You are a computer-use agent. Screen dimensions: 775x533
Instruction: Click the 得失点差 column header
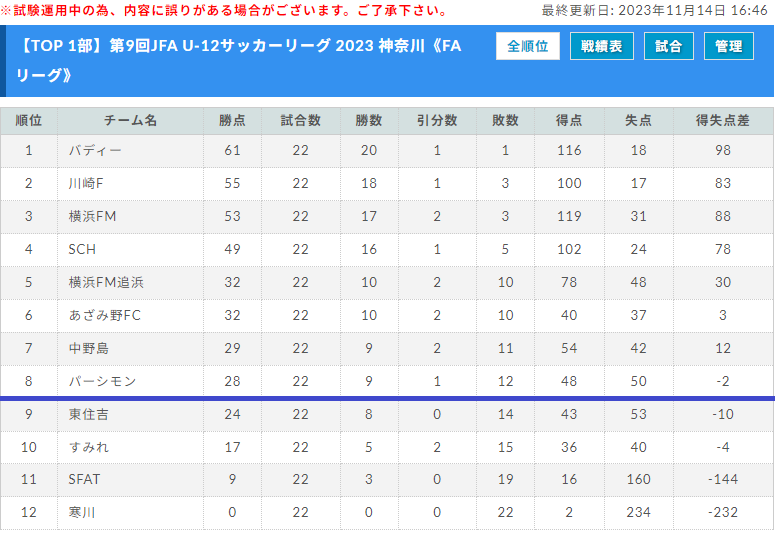coord(723,121)
